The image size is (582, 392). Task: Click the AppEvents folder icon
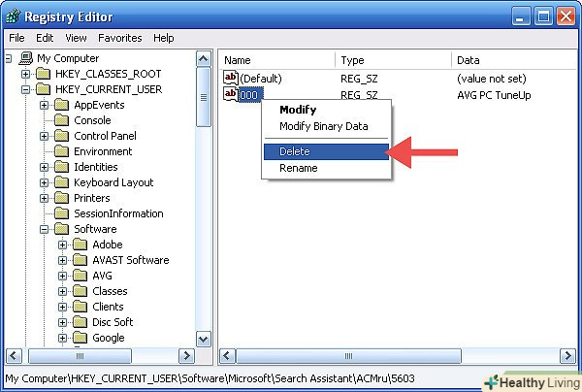pyautogui.click(x=62, y=105)
